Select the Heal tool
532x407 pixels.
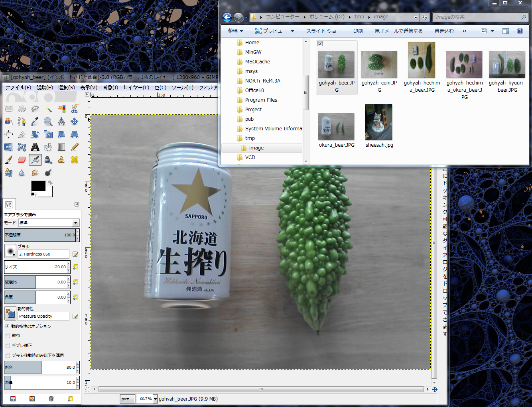pos(75,160)
